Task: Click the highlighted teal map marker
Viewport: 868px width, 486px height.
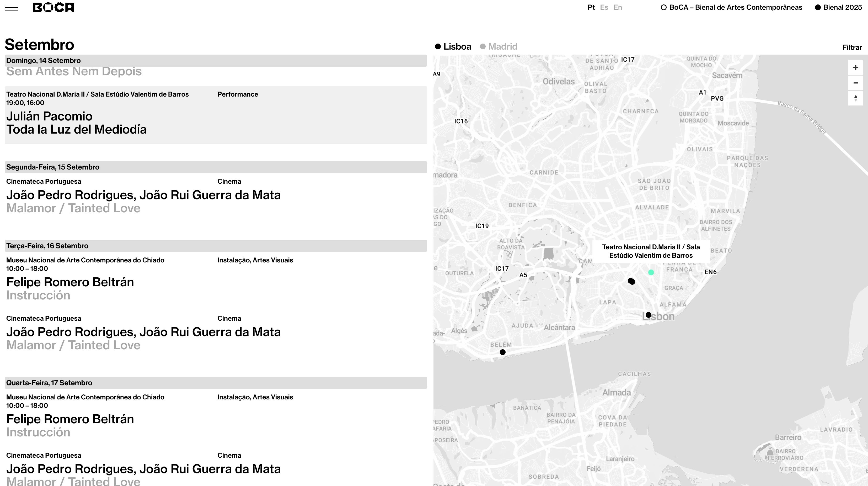Action: pos(651,272)
